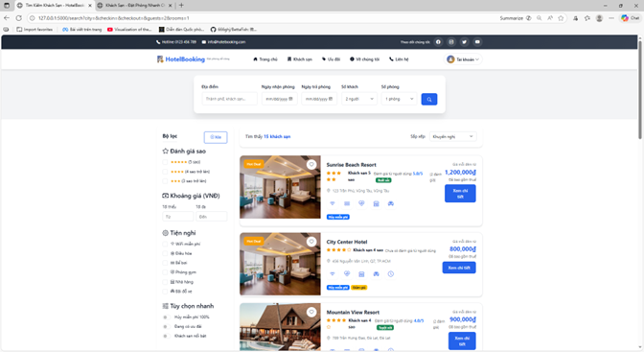Add this page to favorites star

point(561,18)
